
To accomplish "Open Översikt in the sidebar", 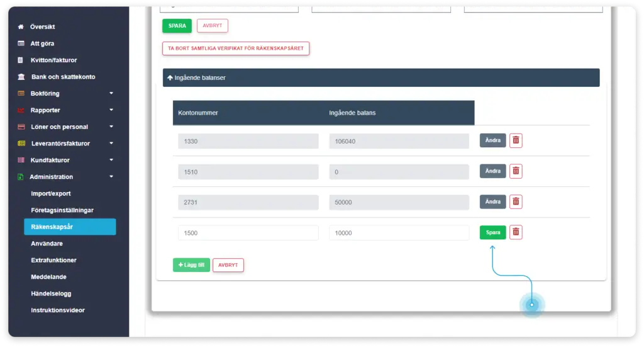I will (x=42, y=26).
